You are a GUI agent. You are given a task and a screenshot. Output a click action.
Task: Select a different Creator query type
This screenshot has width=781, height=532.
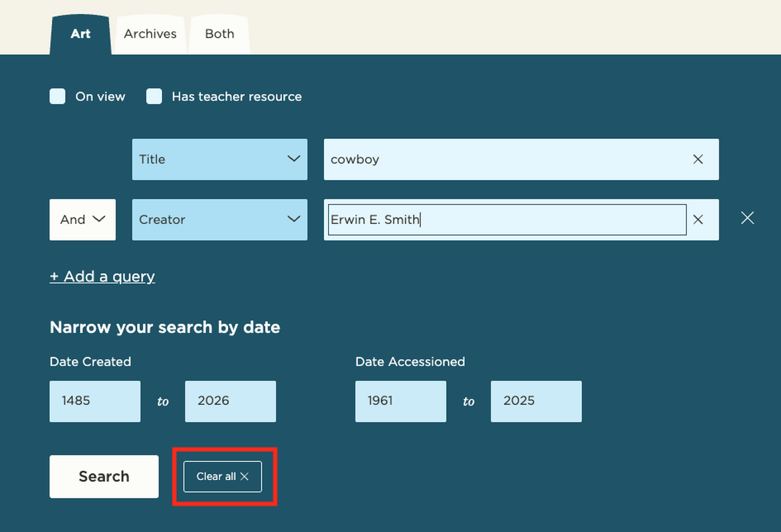(219, 219)
